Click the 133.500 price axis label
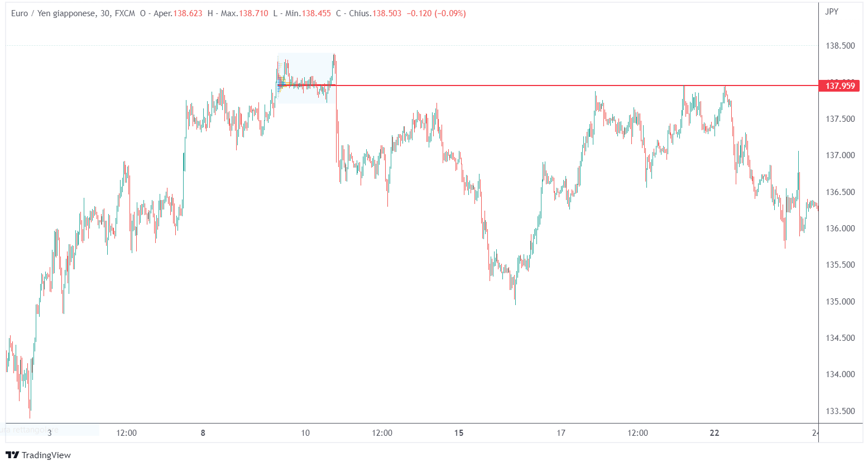This screenshot has height=466, width=868. click(840, 411)
